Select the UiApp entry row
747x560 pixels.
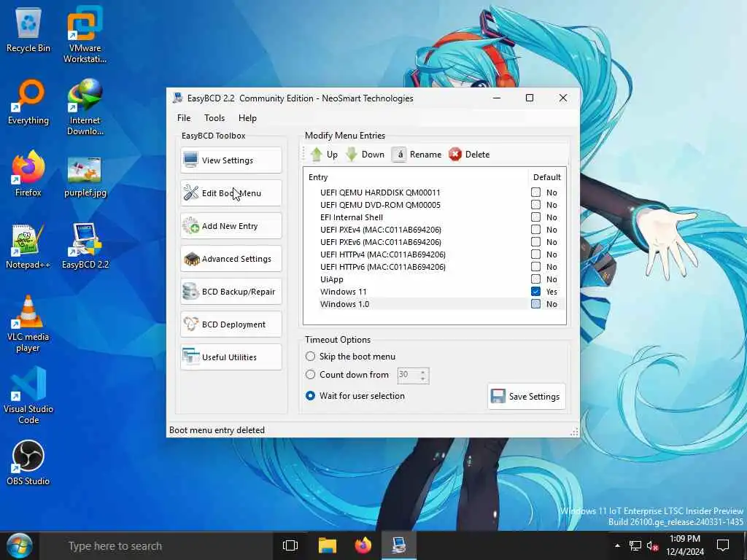(x=435, y=279)
